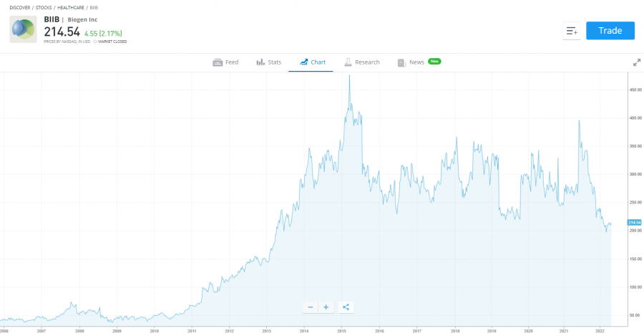Click the Feed tab newspaper icon
Screen dimensions: 644x336
pos(218,62)
